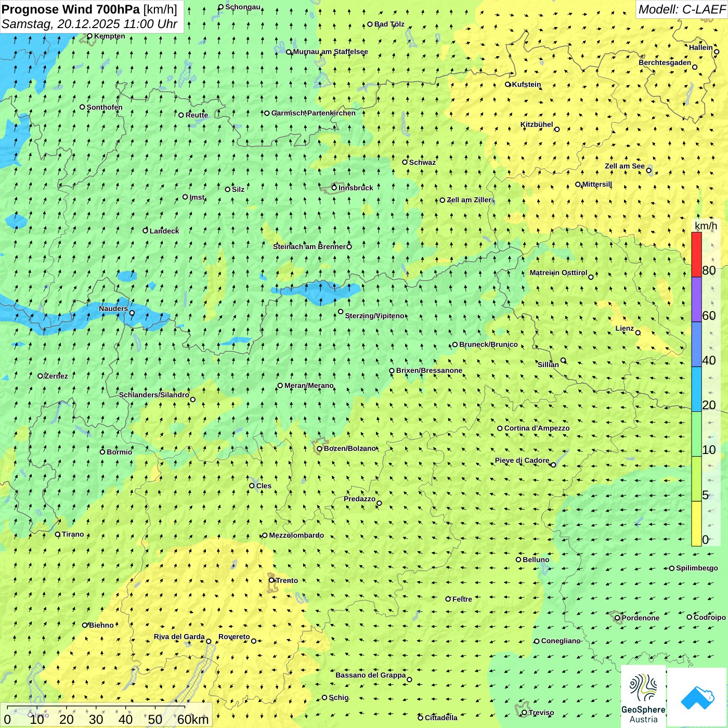Screen dimensions: 728x728
Task: Click the 'Mezzolombardo' label
Action: point(296,535)
